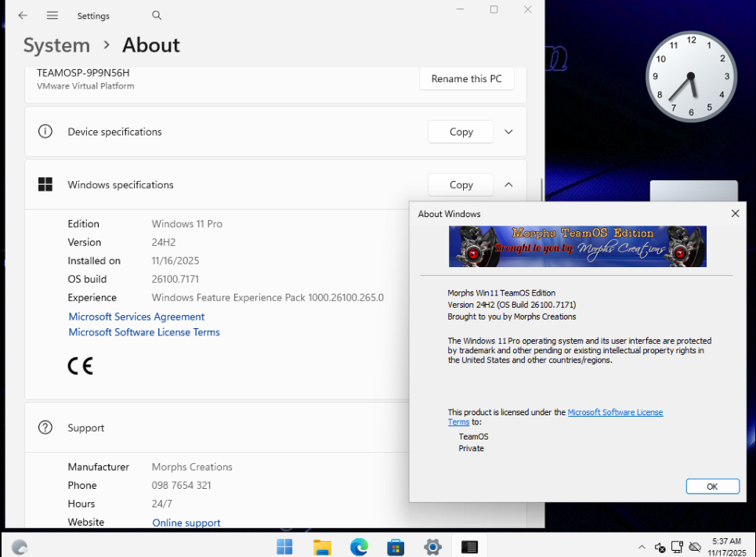Navigate to System in the breadcrumb

tap(56, 45)
